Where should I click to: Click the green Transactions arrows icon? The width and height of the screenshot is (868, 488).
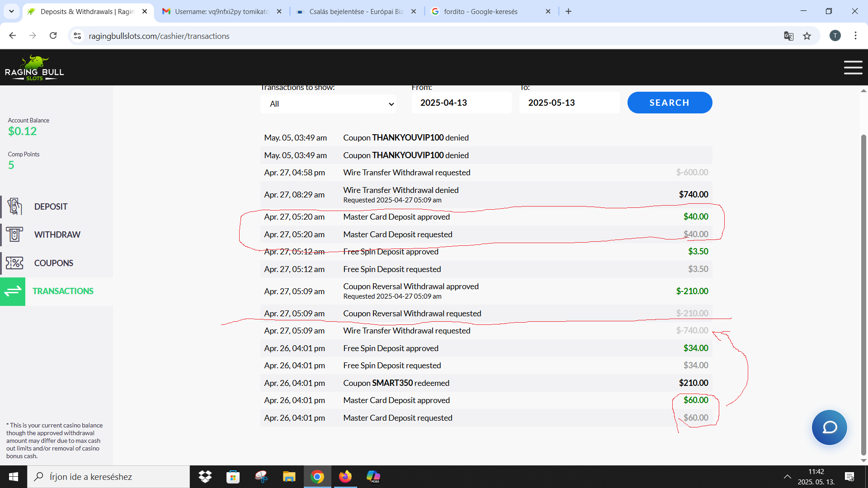click(13, 291)
